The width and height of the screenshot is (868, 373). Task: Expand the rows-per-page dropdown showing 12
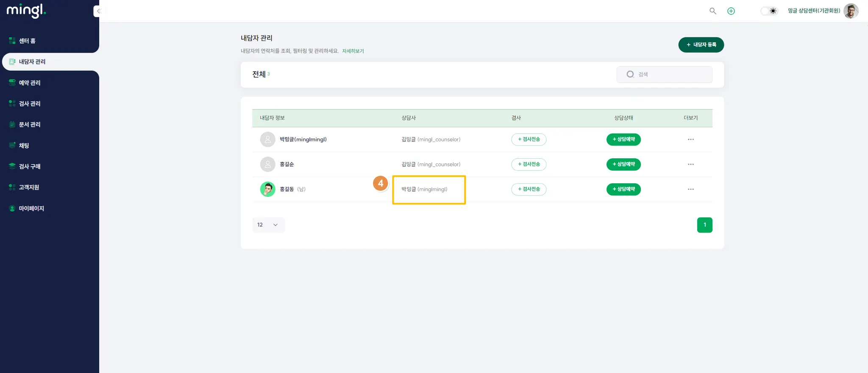(268, 225)
